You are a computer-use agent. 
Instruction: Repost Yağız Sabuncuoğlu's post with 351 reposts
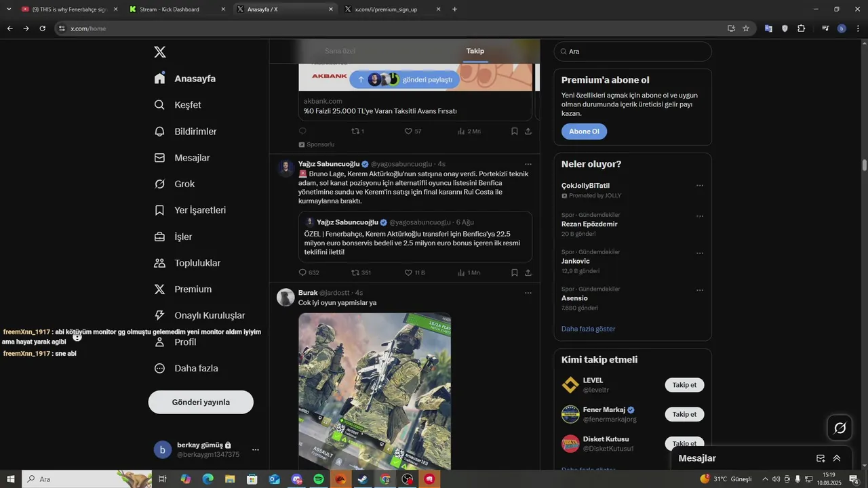361,272
